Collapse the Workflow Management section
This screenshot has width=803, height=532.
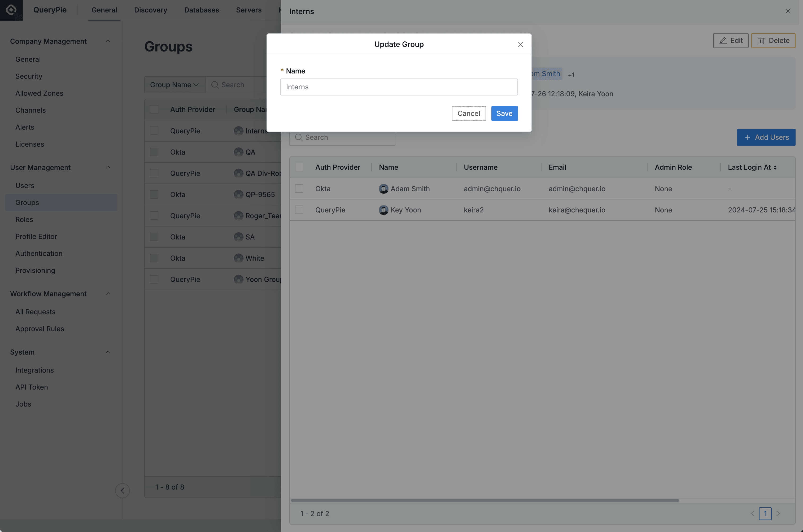point(108,294)
